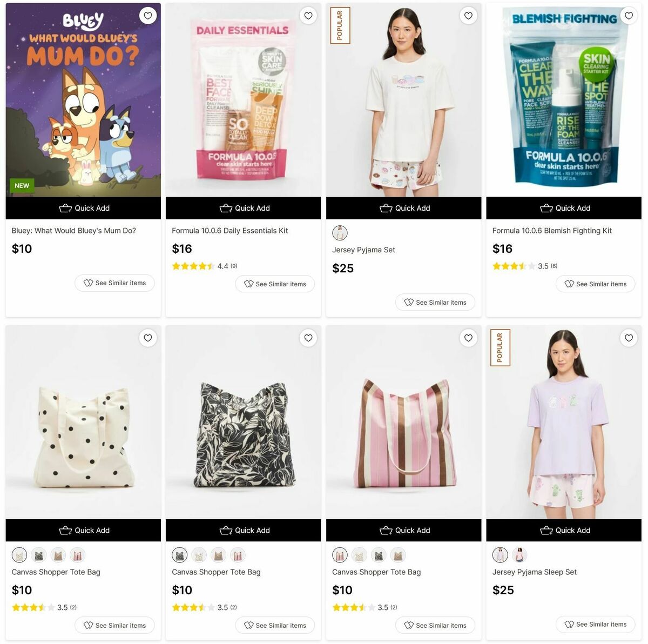Wishlist the Blemish Fighting Kit via heart

tap(629, 16)
